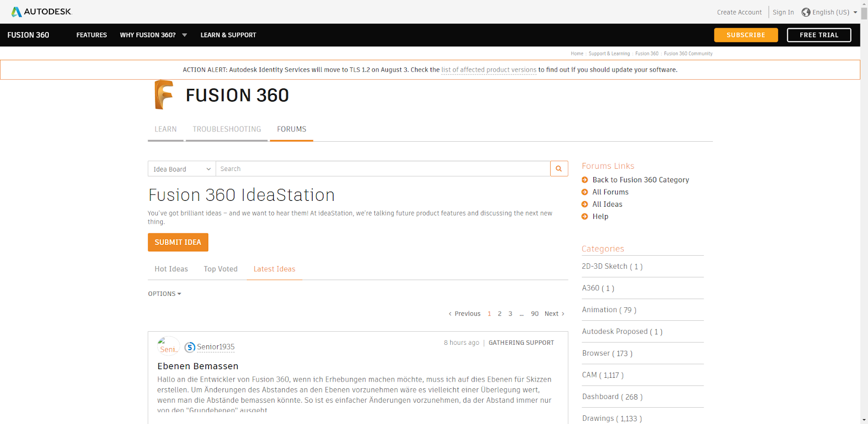Click arrow icon beside Back to Fusion 360 Category
The image size is (868, 424).
point(585,180)
